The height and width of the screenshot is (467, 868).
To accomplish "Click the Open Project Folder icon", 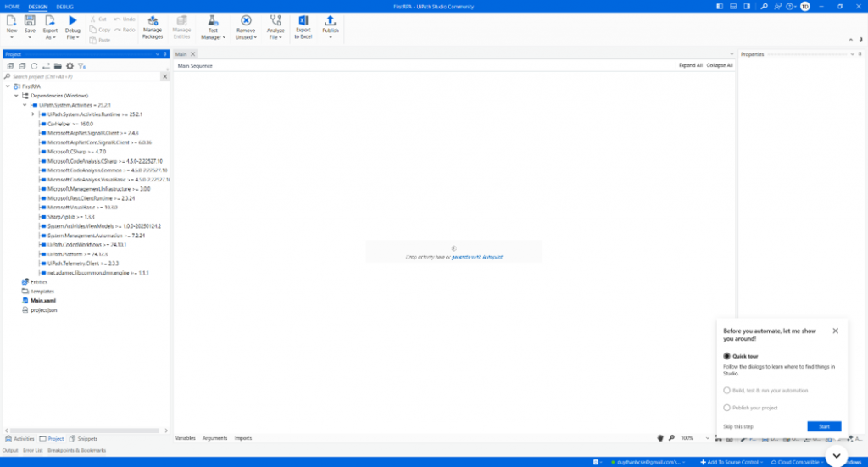I will point(58,66).
